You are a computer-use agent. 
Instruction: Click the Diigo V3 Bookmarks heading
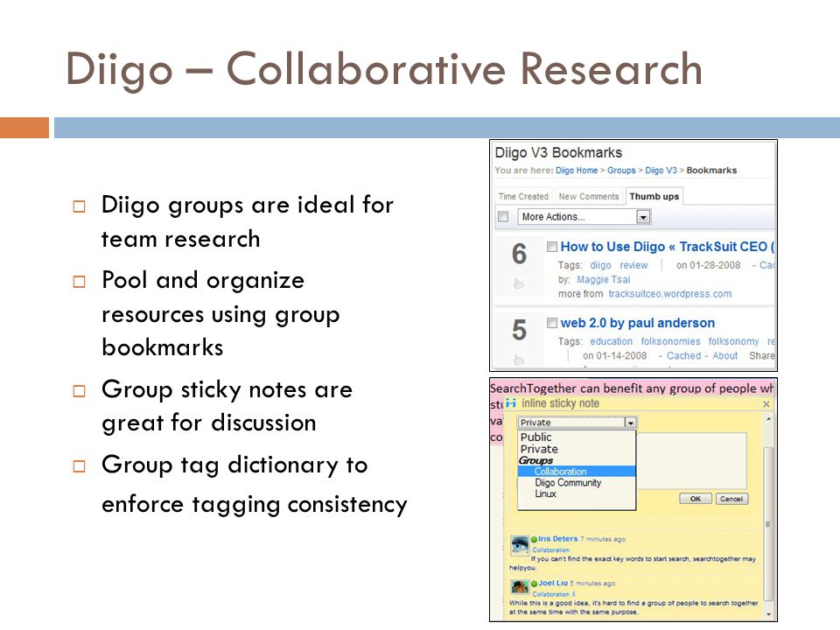pos(558,152)
